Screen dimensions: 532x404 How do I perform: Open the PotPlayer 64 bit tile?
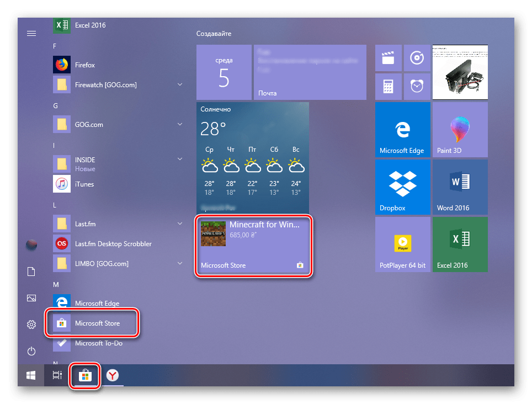tap(403, 244)
